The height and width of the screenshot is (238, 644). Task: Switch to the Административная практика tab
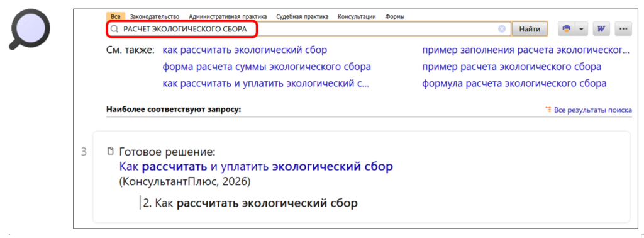pyautogui.click(x=228, y=17)
